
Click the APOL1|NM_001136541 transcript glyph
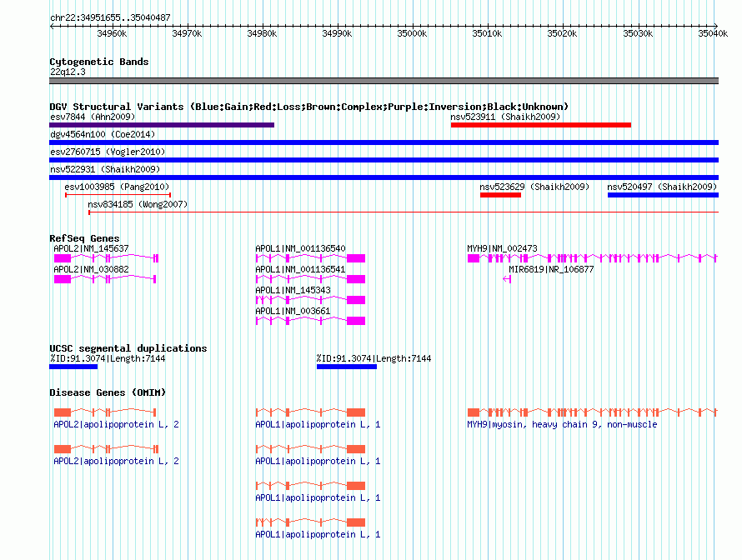(x=310, y=279)
